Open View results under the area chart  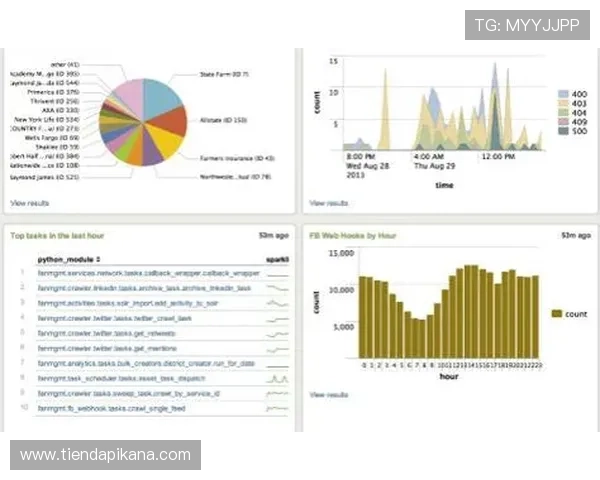coord(329,203)
